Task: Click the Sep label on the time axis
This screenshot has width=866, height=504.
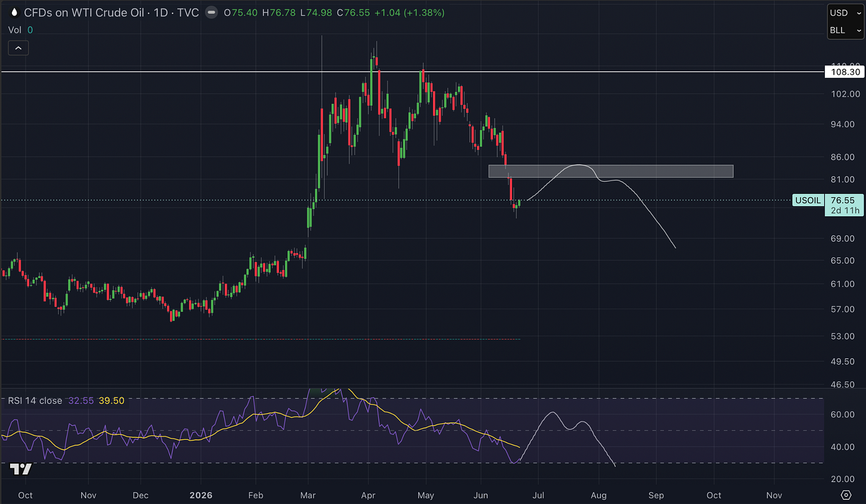Action: click(656, 495)
